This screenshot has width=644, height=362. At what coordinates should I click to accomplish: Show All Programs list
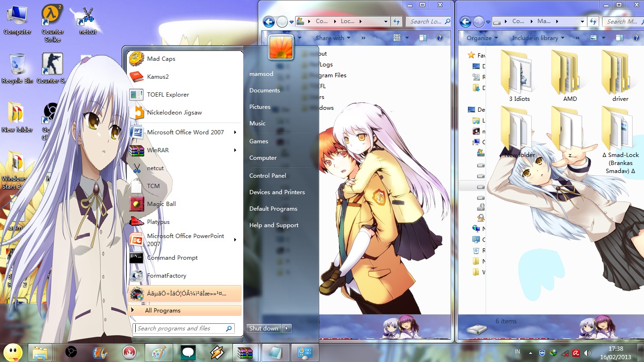(184, 311)
